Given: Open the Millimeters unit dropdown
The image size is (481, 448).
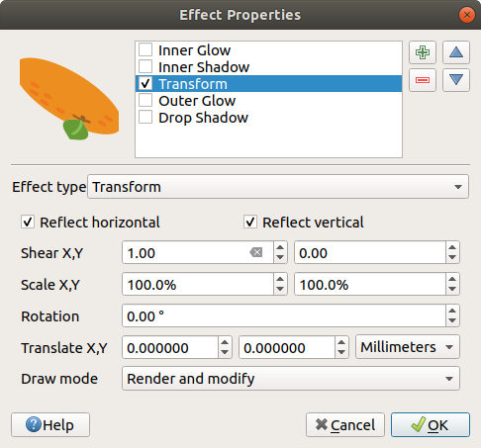Looking at the screenshot, I should click(408, 347).
